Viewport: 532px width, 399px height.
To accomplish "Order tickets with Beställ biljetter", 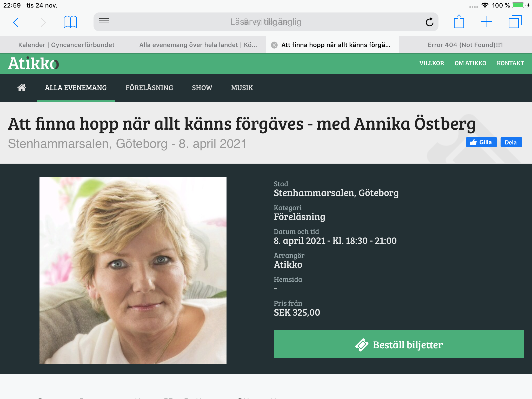I will coord(399,344).
